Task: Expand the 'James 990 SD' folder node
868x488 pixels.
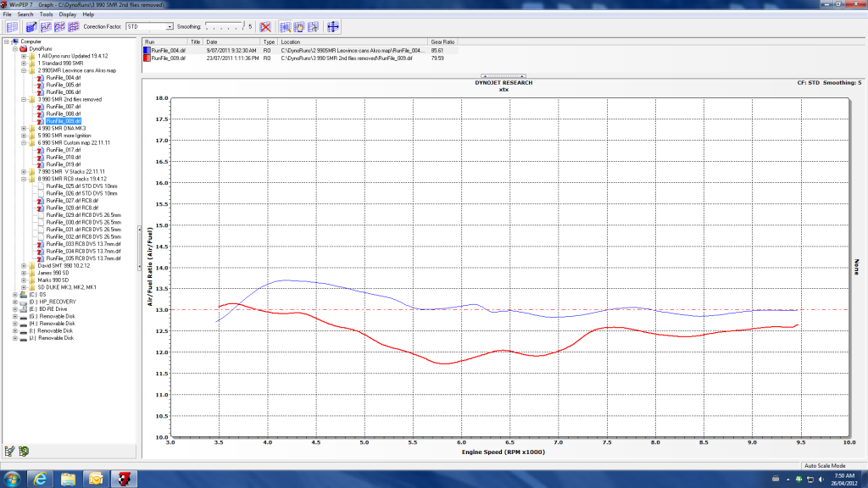Action: [25, 273]
